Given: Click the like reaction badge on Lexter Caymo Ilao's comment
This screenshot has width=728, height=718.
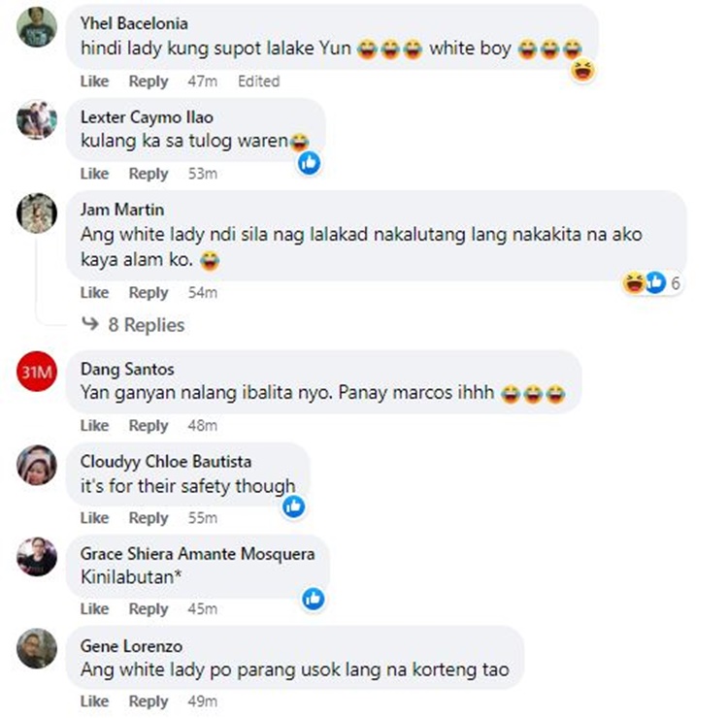Looking at the screenshot, I should click(x=310, y=163).
